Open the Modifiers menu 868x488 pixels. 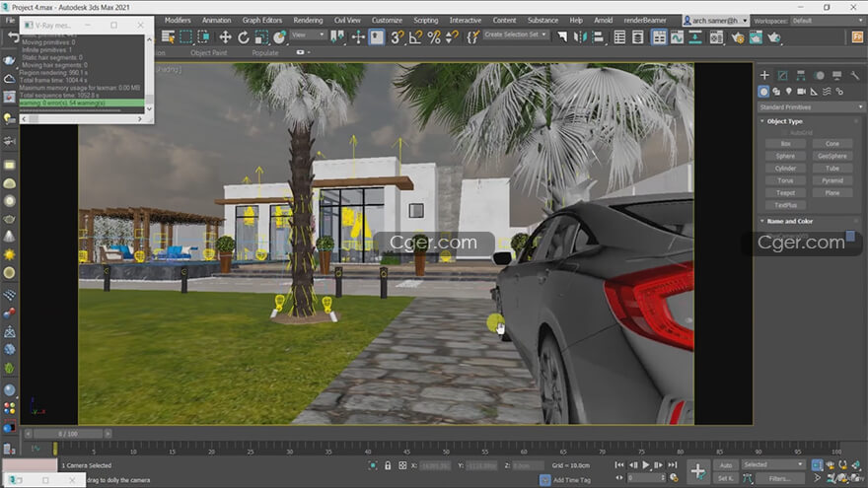[178, 20]
